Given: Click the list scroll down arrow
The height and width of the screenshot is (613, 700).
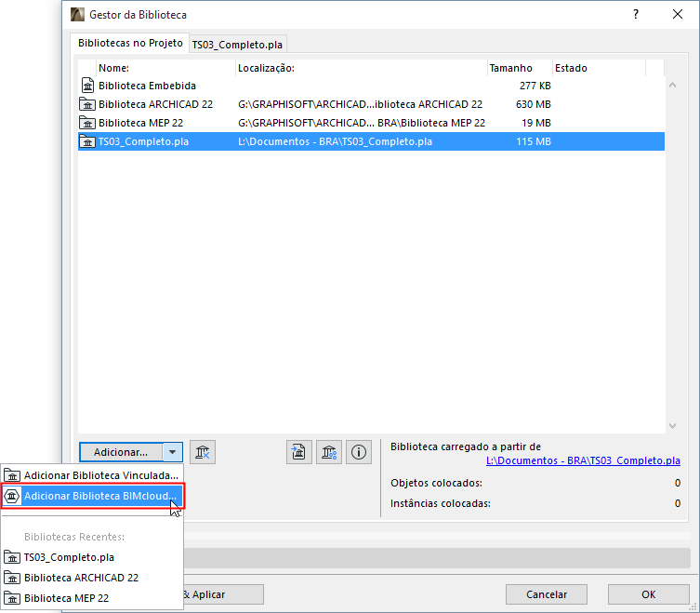Looking at the screenshot, I should point(672,426).
